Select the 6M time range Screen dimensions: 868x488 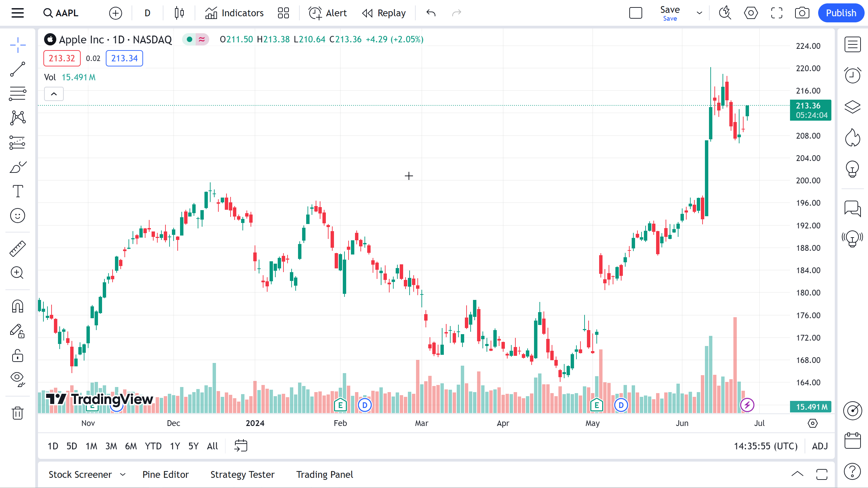131,446
